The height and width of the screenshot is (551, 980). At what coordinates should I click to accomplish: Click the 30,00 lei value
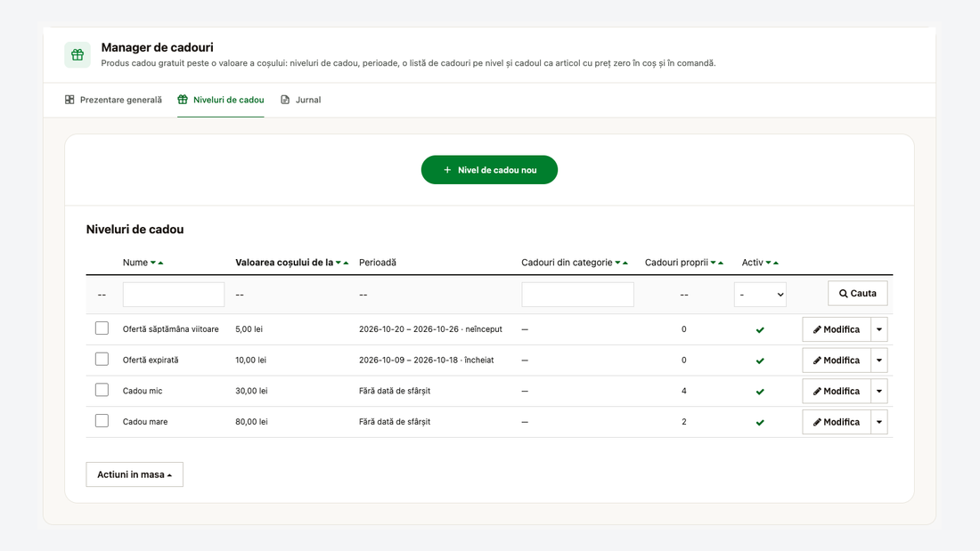pyautogui.click(x=251, y=391)
